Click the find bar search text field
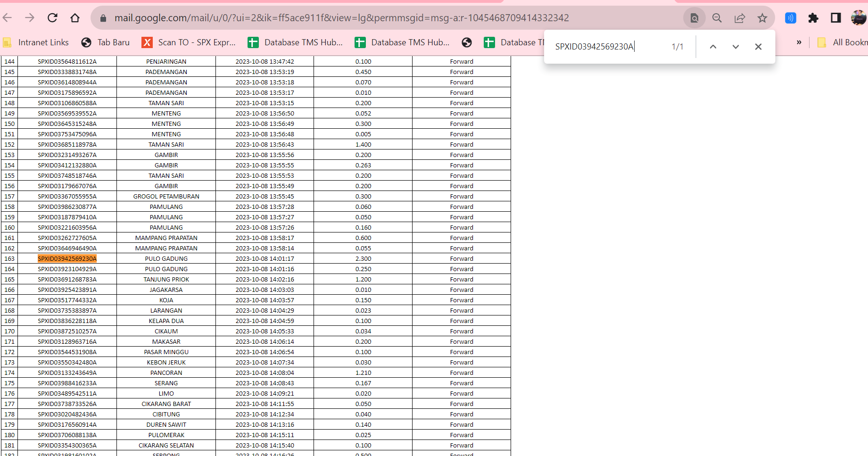This screenshot has height=456, width=868. (x=608, y=47)
